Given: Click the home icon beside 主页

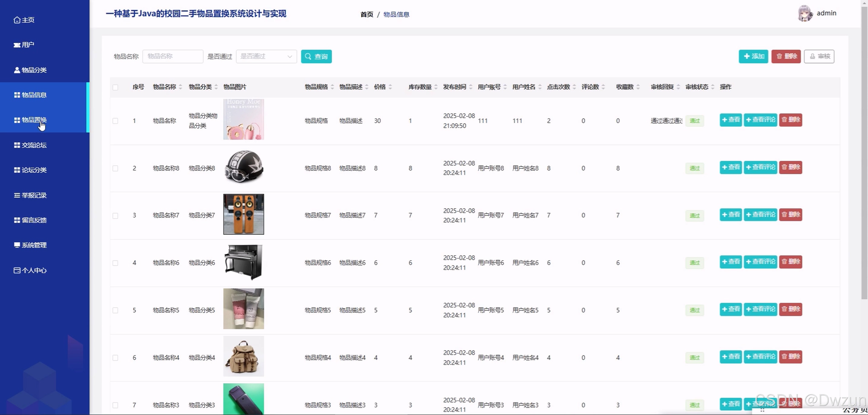Looking at the screenshot, I should point(17,20).
